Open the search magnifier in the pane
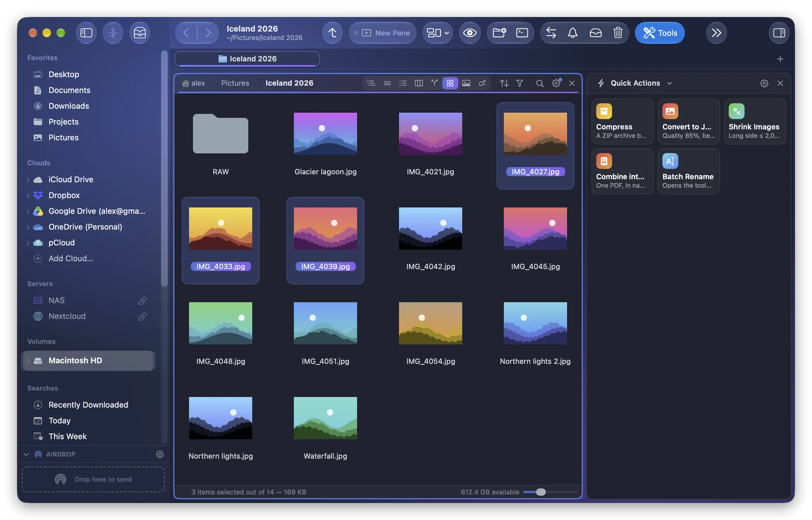 [540, 83]
